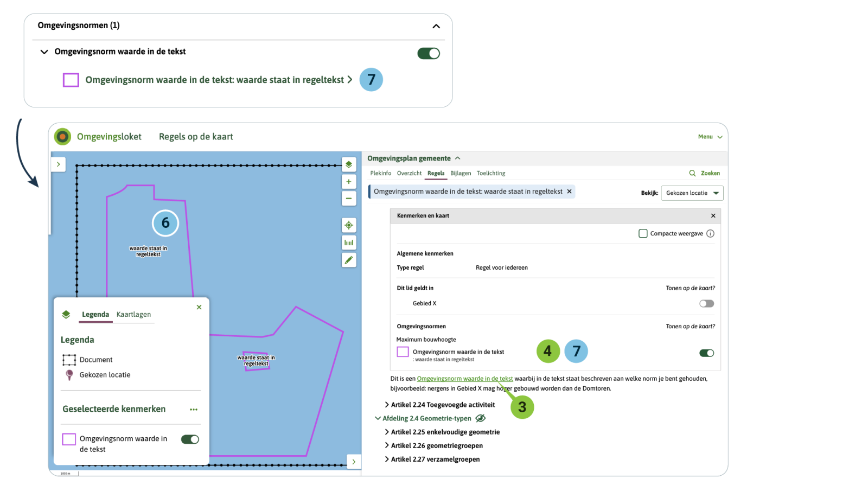868x485 pixels.
Task: Open info icon beside Compacte weergave
Action: coord(710,234)
